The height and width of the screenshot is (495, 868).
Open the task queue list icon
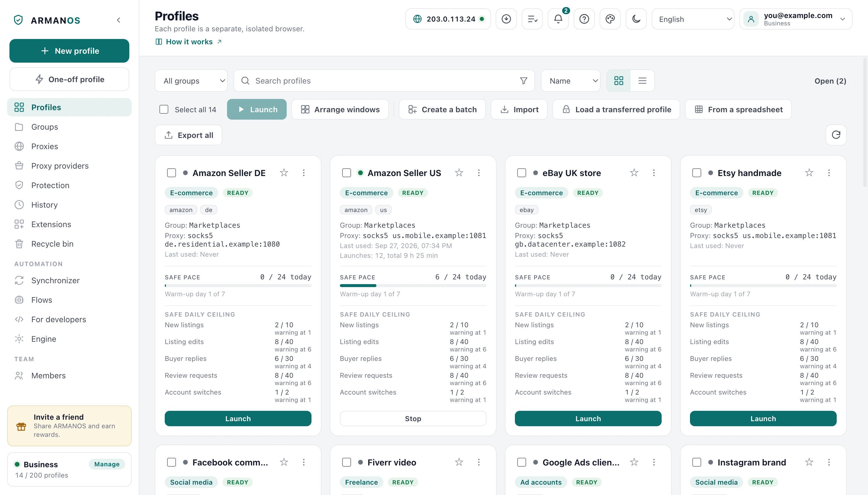point(532,19)
